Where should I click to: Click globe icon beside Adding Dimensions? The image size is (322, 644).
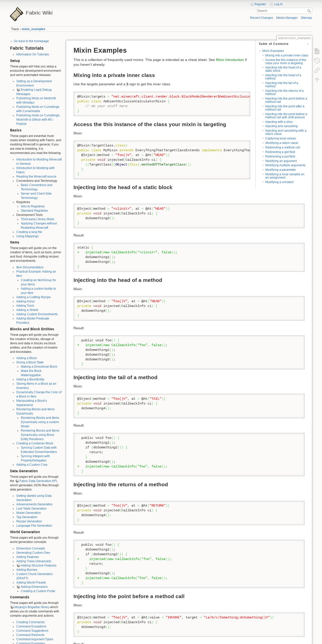pos(18,587)
